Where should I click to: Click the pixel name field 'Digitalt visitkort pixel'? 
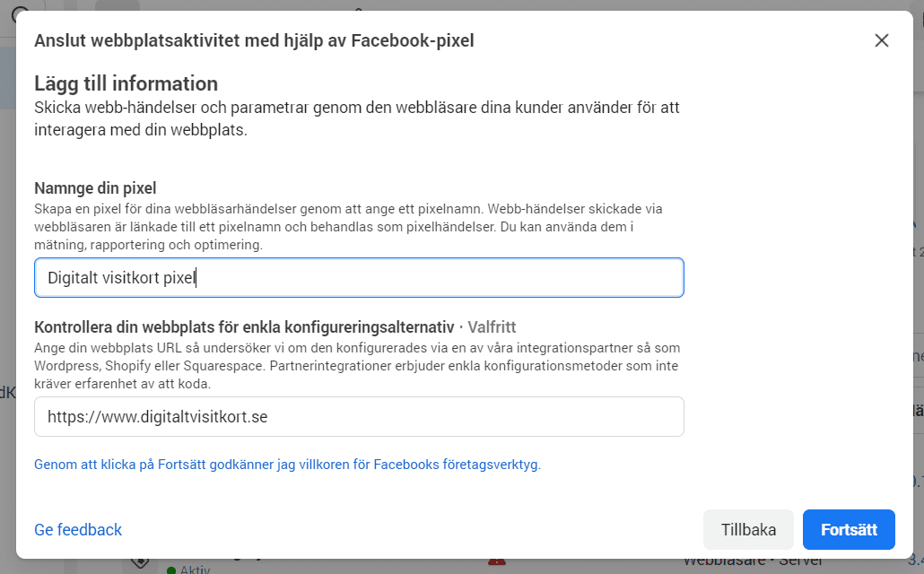[359, 277]
